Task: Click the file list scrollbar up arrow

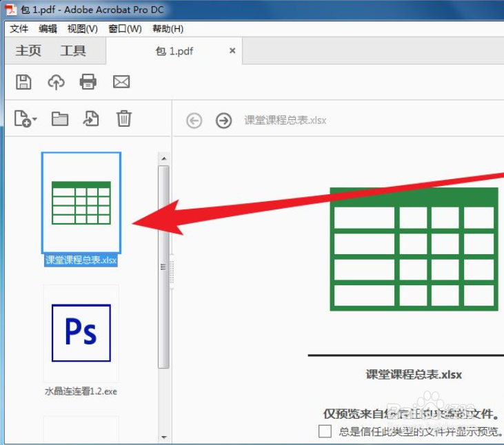Action: click(164, 158)
